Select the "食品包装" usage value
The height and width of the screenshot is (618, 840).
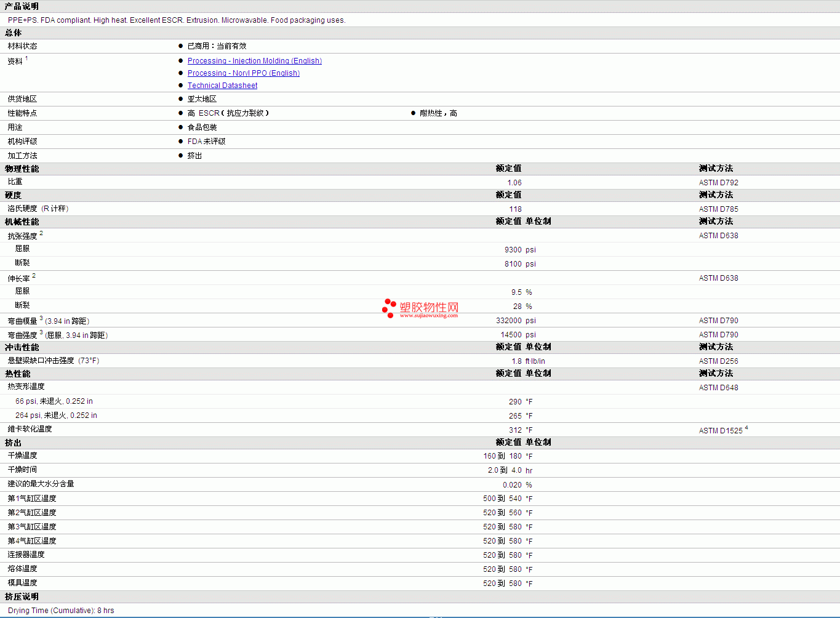[202, 127]
